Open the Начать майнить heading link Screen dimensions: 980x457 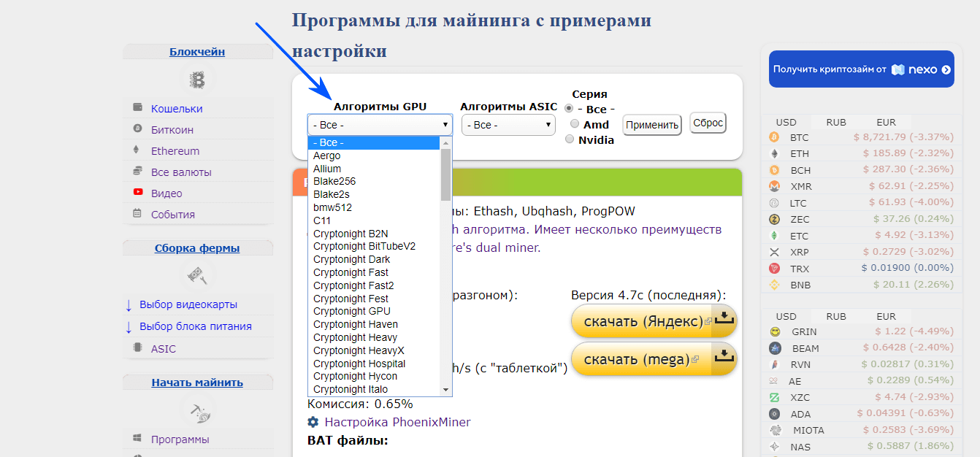197,383
